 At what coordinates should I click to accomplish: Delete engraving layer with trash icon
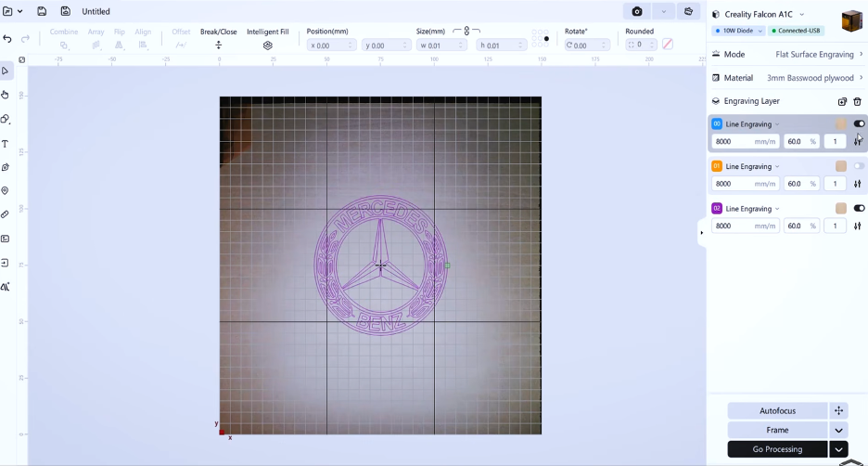pos(858,101)
